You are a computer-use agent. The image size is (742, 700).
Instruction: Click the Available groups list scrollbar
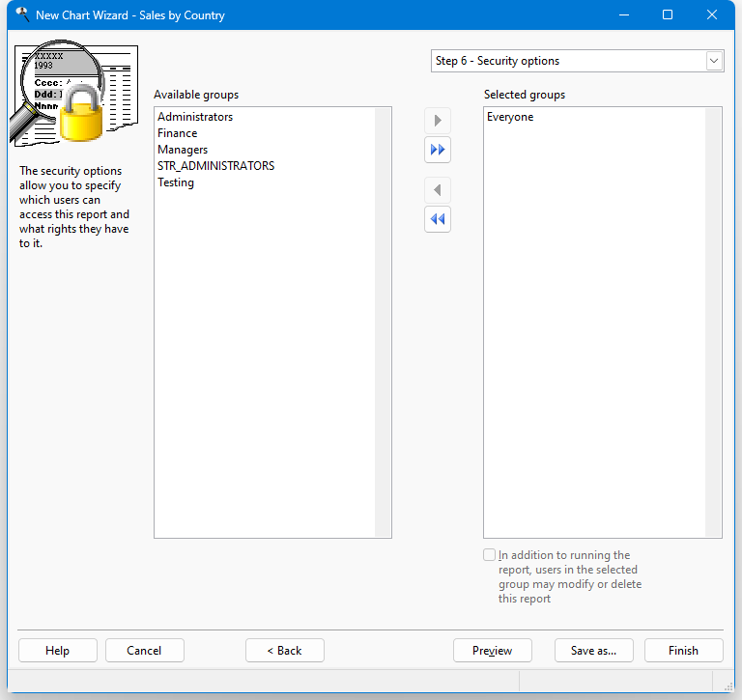383,322
